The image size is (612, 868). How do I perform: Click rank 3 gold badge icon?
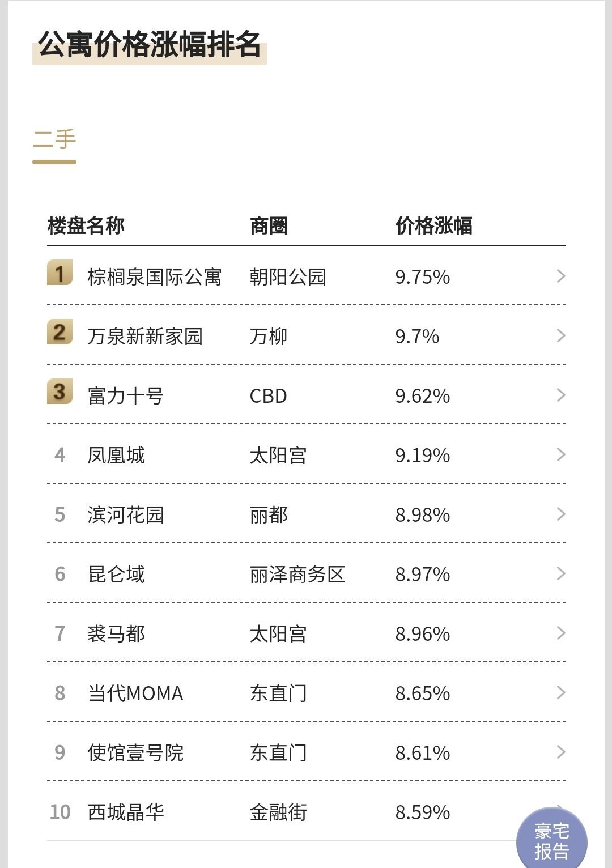(59, 392)
